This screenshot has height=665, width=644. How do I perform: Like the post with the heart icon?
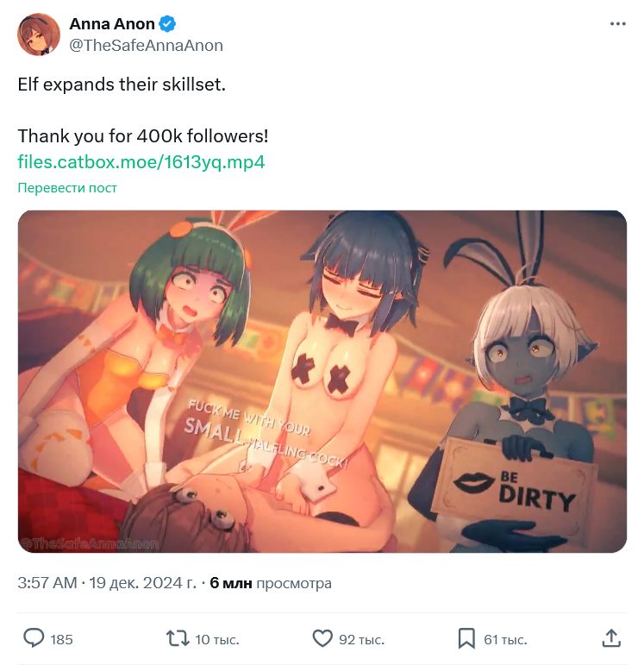(322, 638)
